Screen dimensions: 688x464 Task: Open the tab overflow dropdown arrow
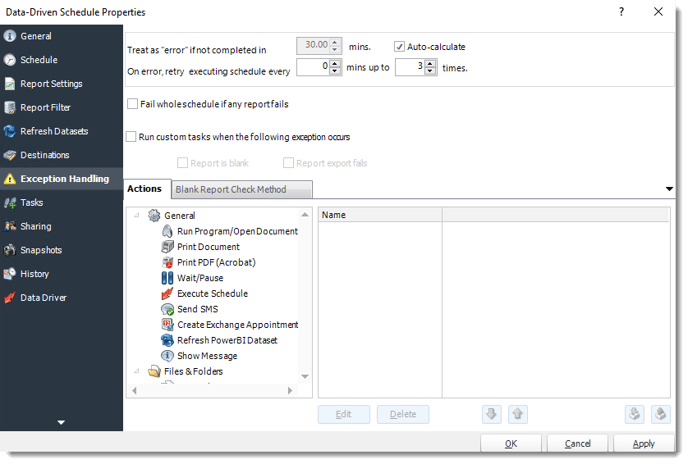(669, 189)
